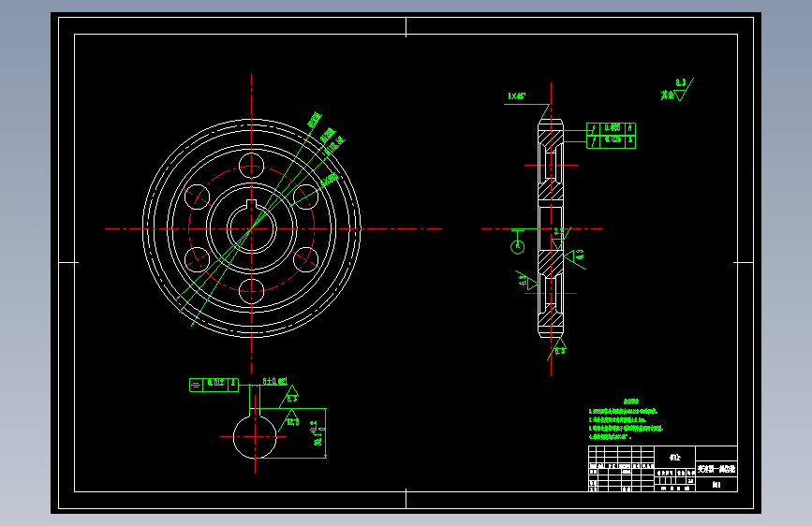Pick the keyway detail circle outline

(x=255, y=436)
